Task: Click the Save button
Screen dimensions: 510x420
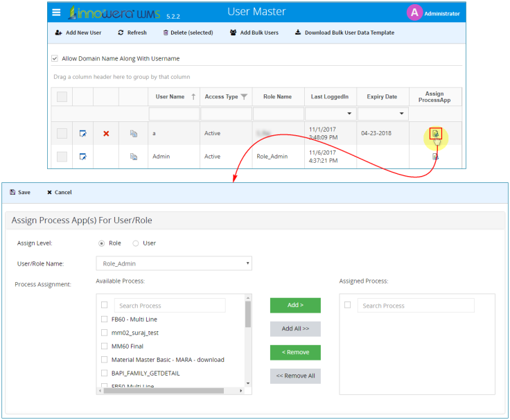Action: 20,192
